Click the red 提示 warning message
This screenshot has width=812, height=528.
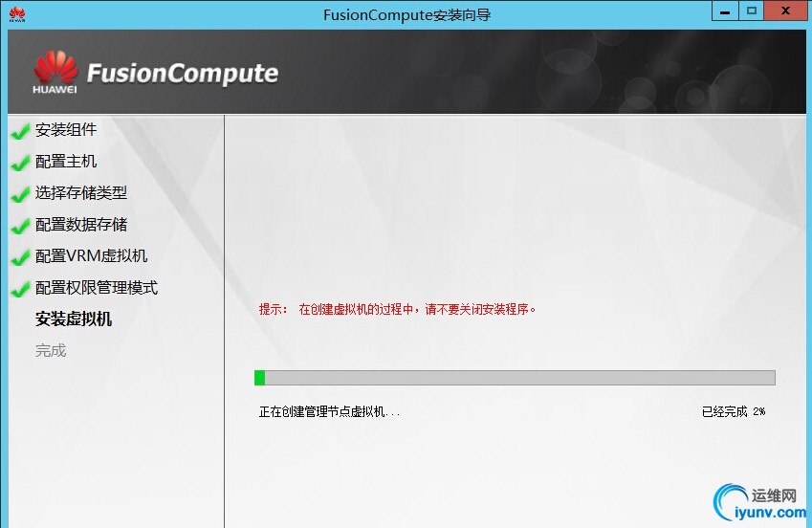click(397, 309)
